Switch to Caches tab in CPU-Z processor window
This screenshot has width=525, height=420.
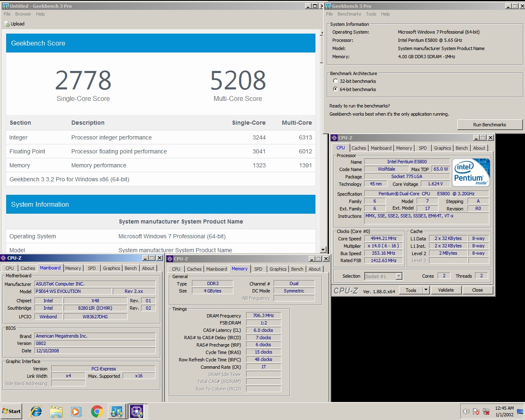tap(358, 148)
